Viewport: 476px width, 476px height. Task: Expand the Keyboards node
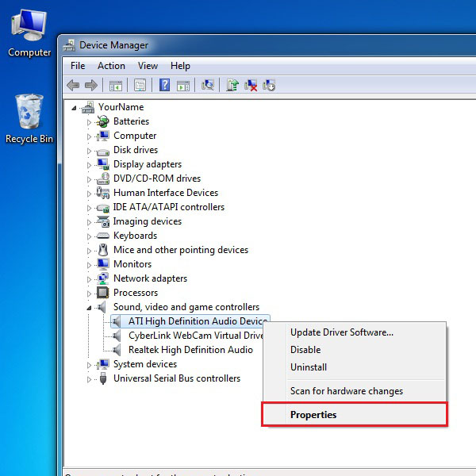click(89, 236)
